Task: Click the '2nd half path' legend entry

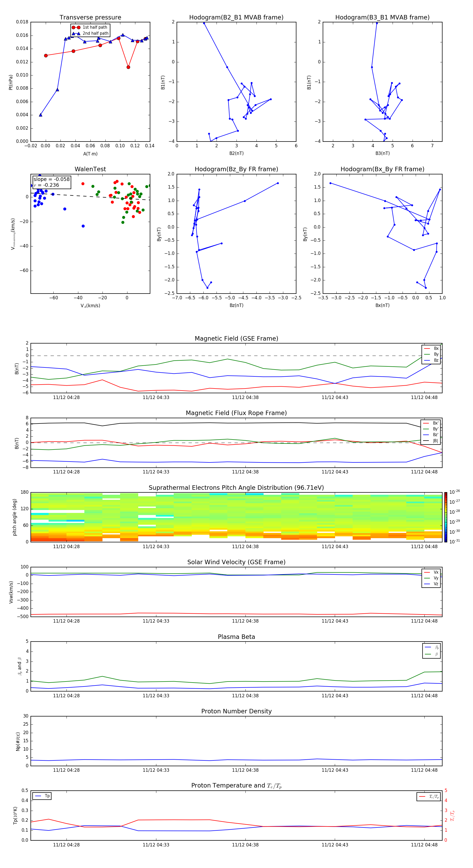Action: [x=90, y=33]
